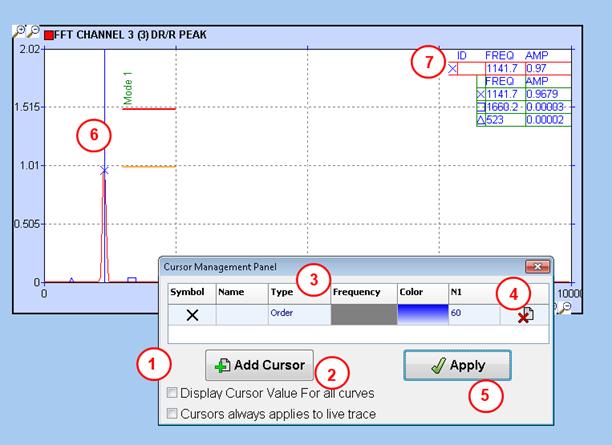Click the Type column header

(299, 294)
